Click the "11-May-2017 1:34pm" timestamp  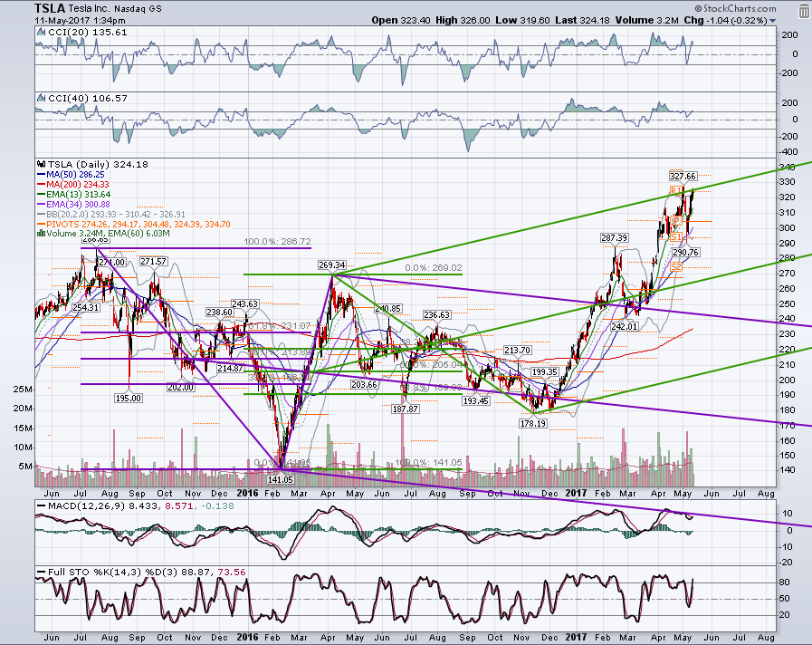pyautogui.click(x=80, y=21)
